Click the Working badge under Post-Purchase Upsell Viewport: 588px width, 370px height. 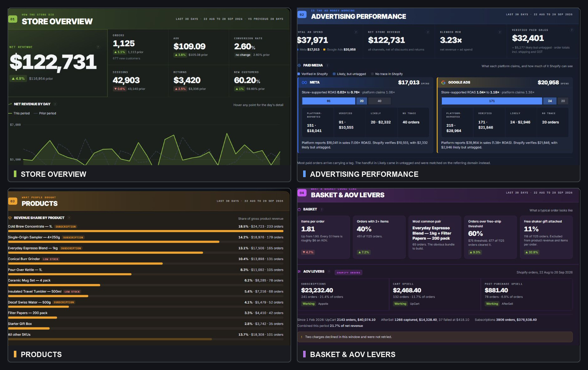click(x=492, y=304)
